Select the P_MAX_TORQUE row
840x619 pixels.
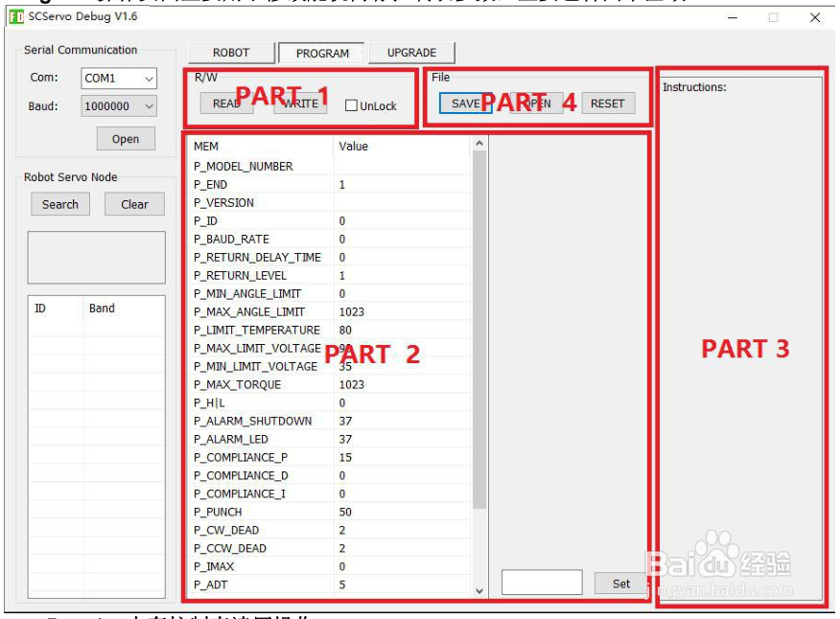pos(331,385)
